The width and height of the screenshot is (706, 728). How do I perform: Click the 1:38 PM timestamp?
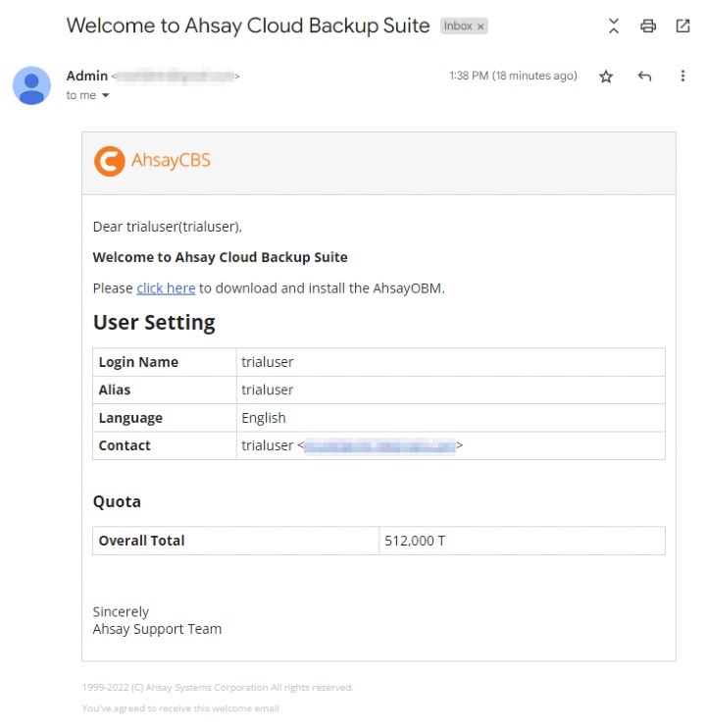[x=512, y=77]
